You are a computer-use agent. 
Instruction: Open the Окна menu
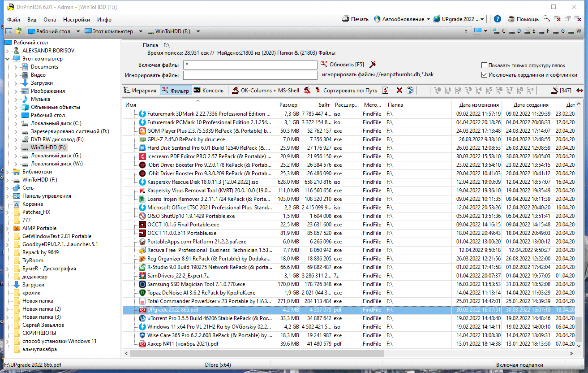pos(50,20)
